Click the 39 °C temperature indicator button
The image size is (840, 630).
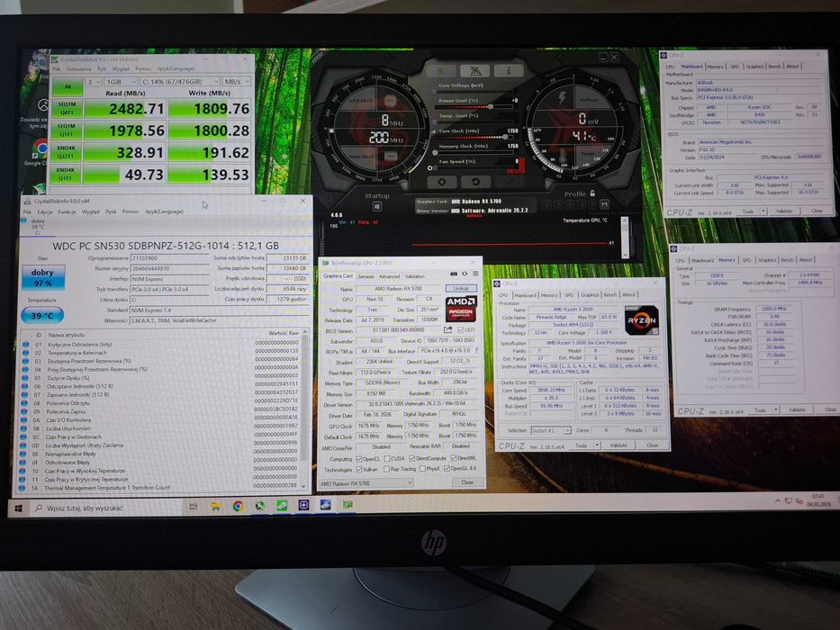click(x=41, y=315)
